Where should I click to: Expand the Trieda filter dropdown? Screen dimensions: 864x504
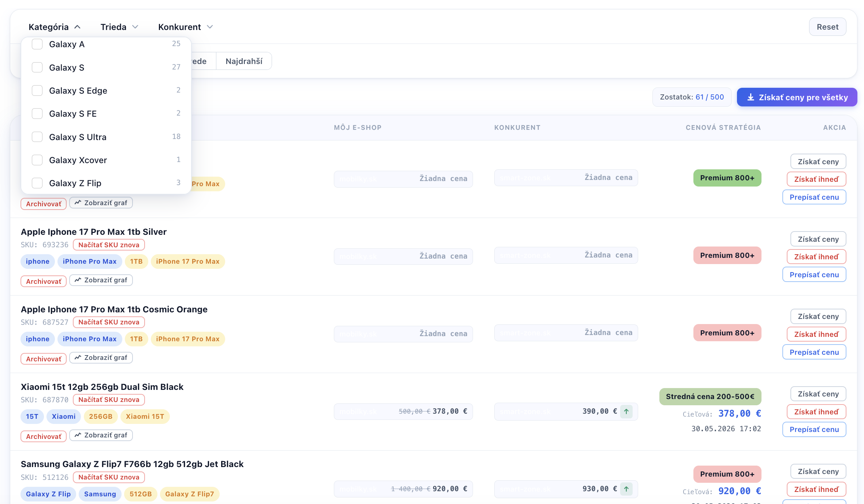click(119, 27)
